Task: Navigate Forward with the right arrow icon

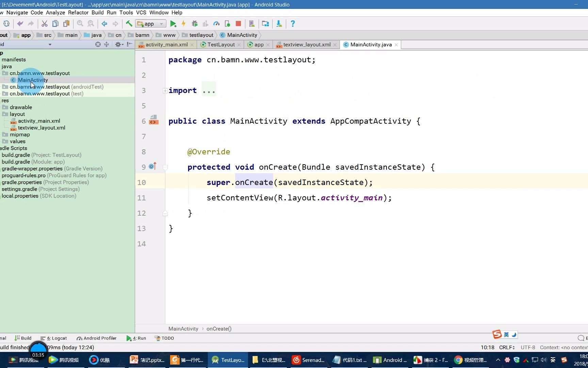Action: tap(115, 24)
